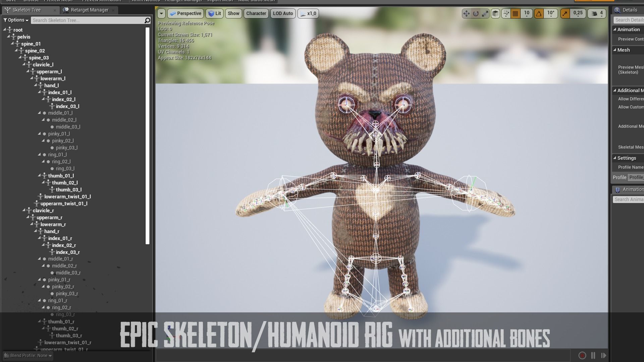
Task: Click the Search Skeleton Tree field
Action: click(x=88, y=20)
